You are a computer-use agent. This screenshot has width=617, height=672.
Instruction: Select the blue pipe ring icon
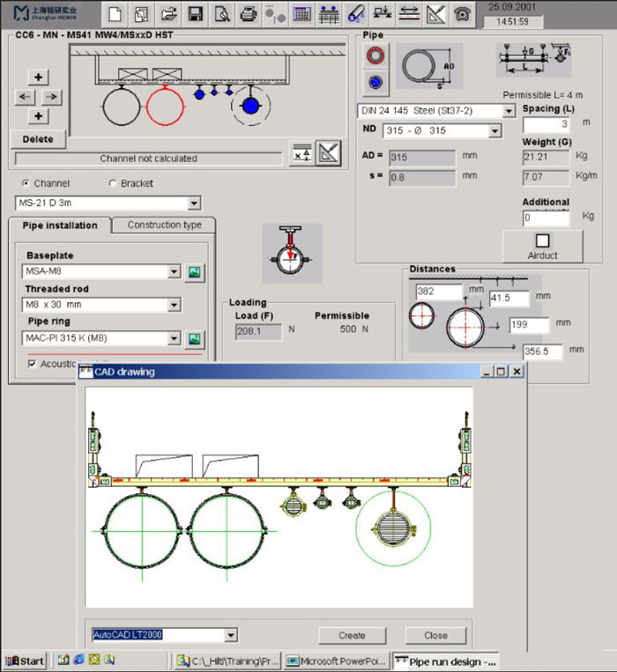click(x=375, y=83)
